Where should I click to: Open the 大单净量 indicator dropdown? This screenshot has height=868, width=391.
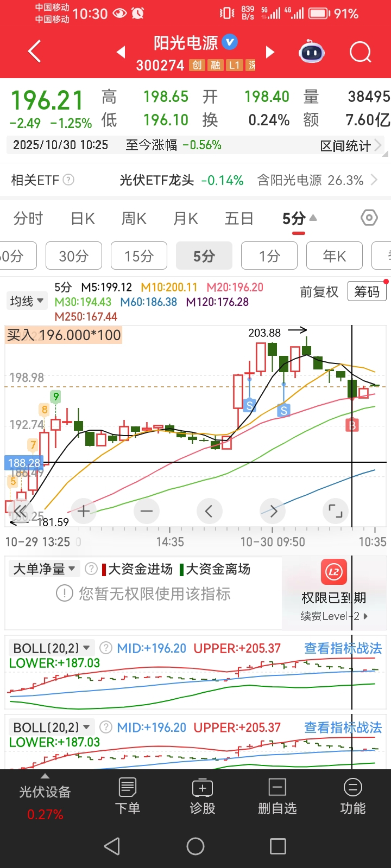45,569
